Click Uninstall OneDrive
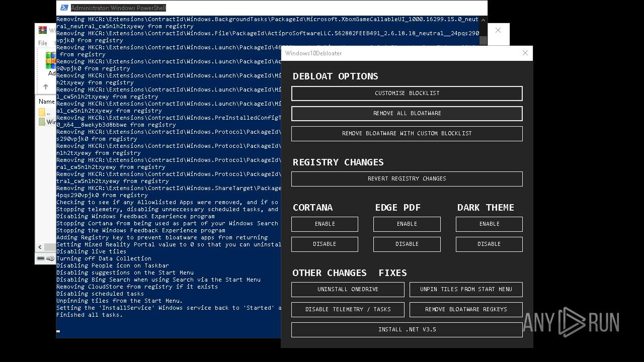 348,290
